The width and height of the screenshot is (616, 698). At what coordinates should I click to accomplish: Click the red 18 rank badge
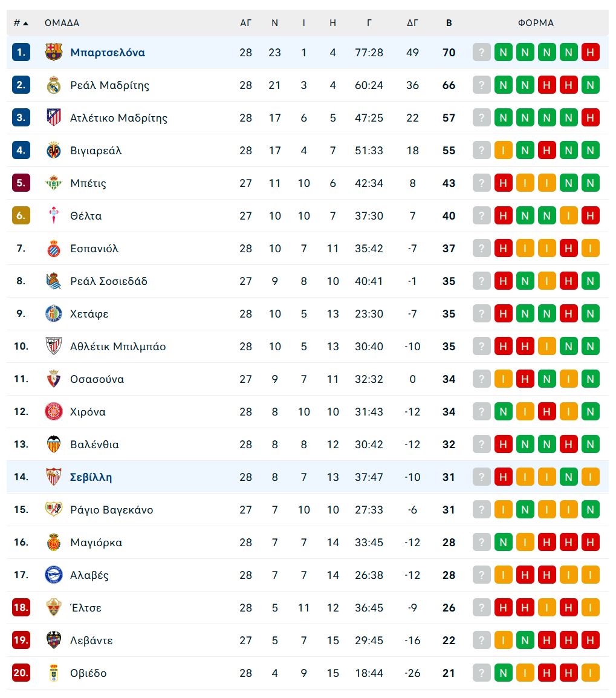coord(21,608)
